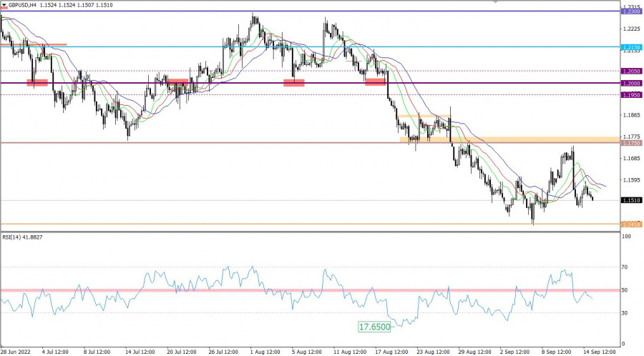
Task: Select the rightmost red rectangle on 1.2000 line
Action: pos(376,82)
